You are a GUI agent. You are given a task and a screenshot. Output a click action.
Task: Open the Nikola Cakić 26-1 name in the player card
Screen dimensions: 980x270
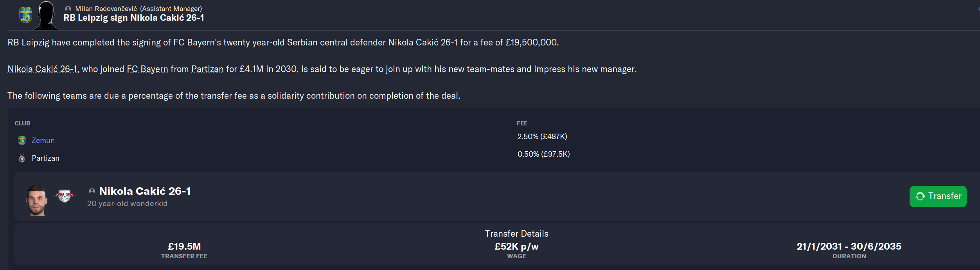145,191
